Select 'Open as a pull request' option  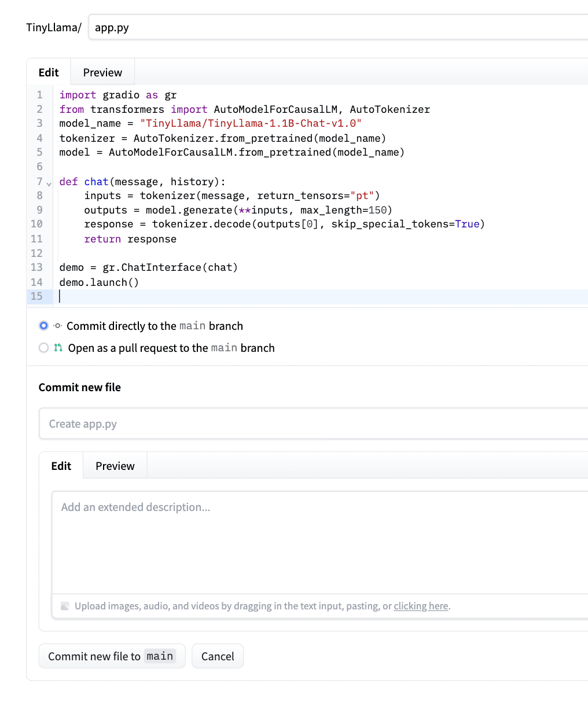[x=43, y=348]
